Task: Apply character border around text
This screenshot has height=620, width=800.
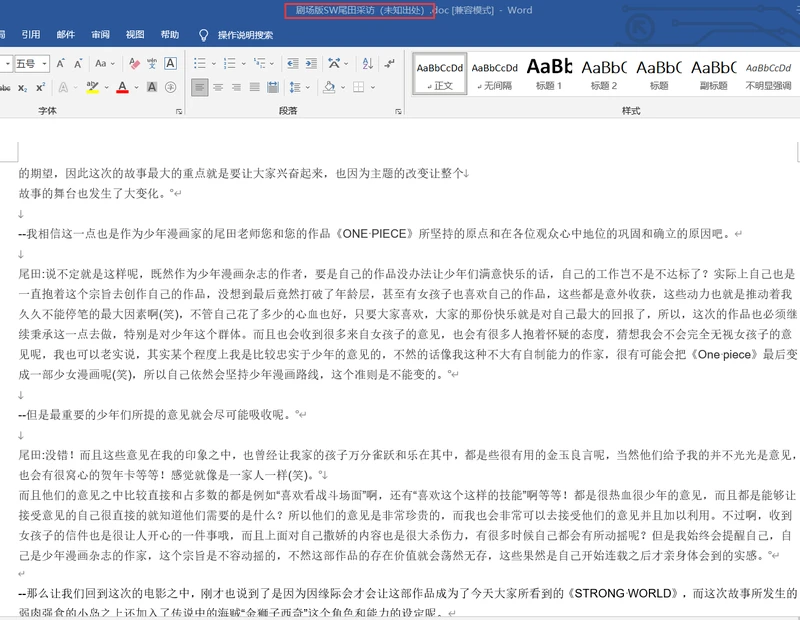Action: 170,63
